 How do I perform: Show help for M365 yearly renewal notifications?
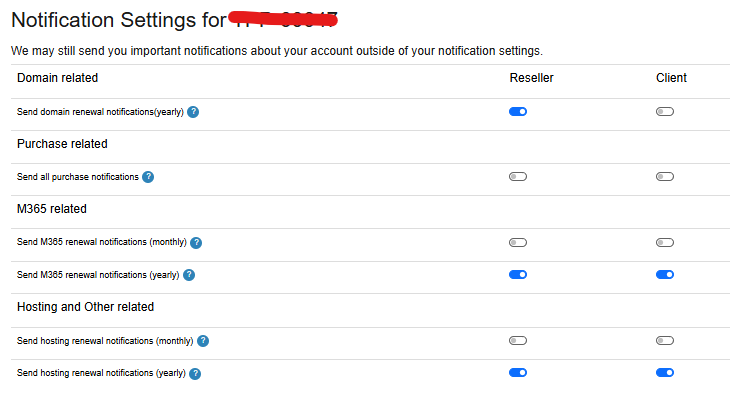[x=189, y=275]
